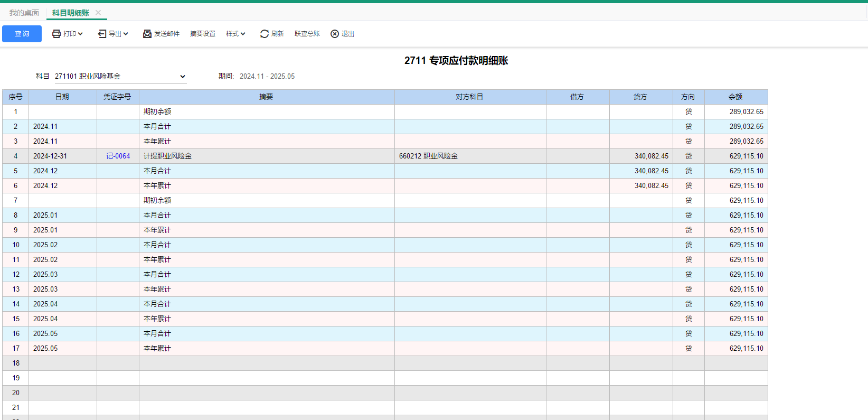Click the printer icon in toolbar
Image resolution: width=868 pixels, height=420 pixels.
coord(56,34)
